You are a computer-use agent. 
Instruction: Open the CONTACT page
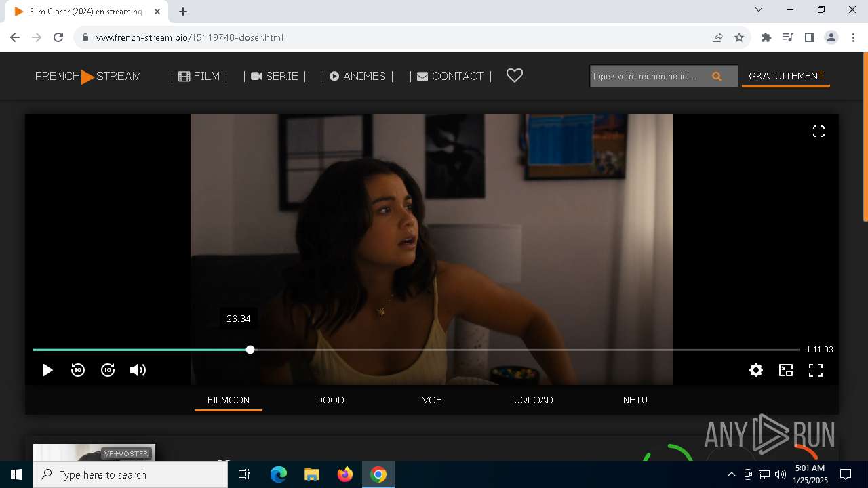pyautogui.click(x=450, y=76)
